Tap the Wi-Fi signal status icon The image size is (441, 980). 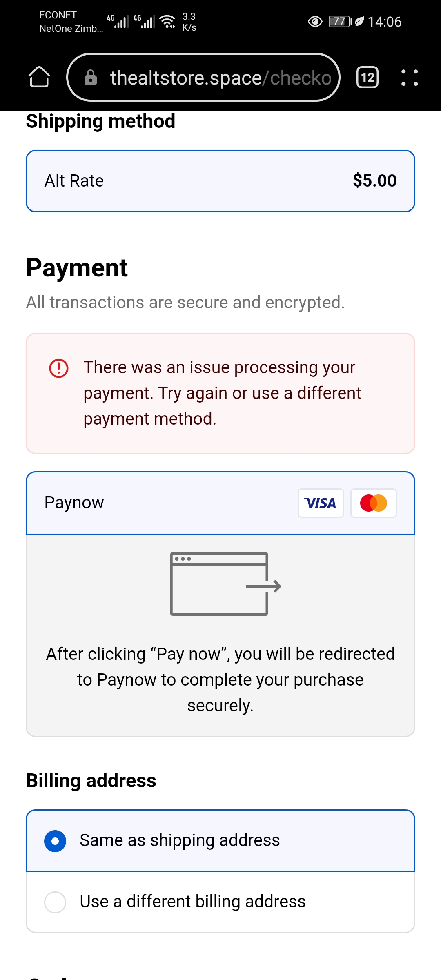167,21
